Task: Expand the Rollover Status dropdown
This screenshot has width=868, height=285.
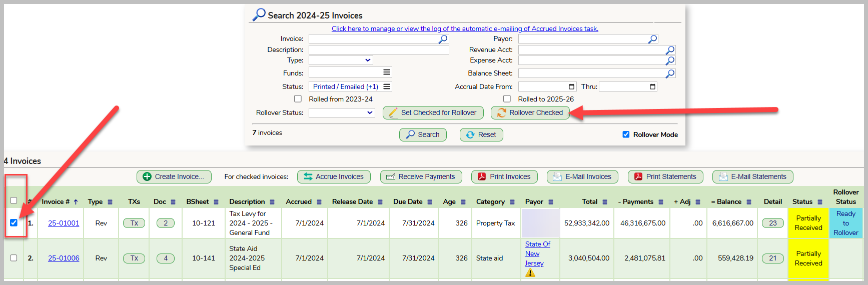Action: coord(342,112)
